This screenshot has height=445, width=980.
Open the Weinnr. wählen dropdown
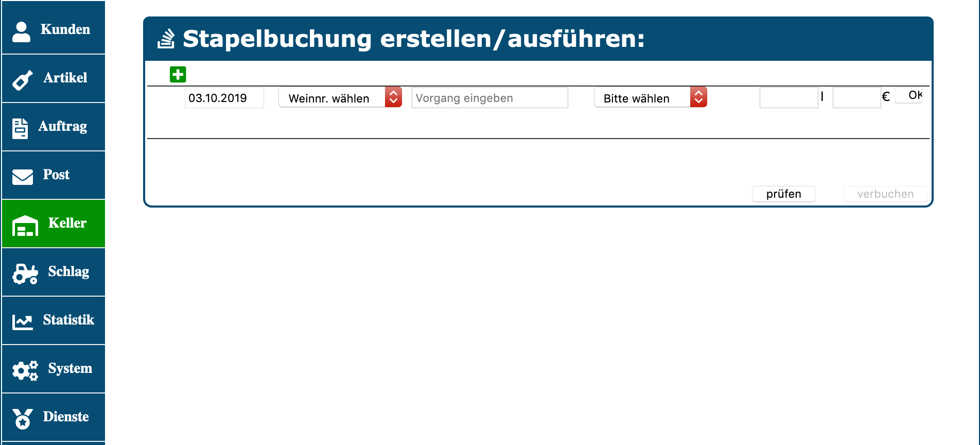coord(340,97)
